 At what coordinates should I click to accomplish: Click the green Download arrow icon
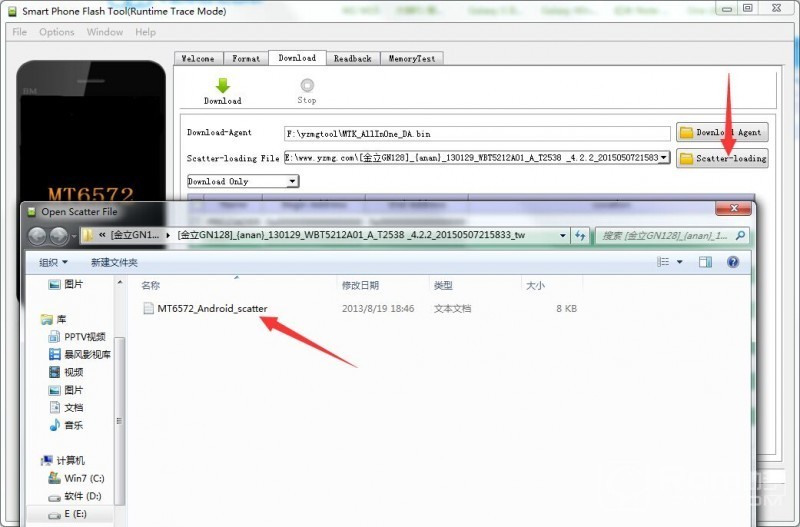click(x=223, y=85)
